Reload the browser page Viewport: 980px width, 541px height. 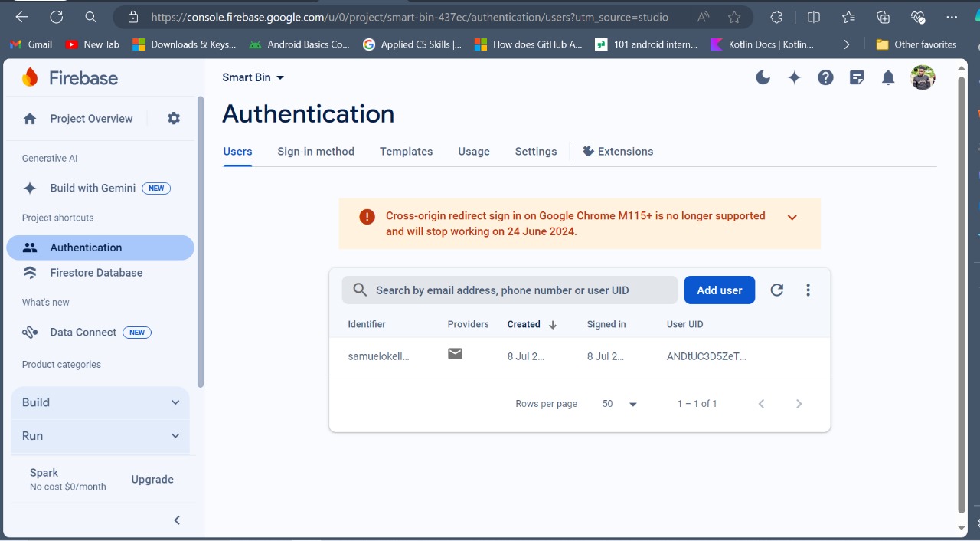click(56, 17)
